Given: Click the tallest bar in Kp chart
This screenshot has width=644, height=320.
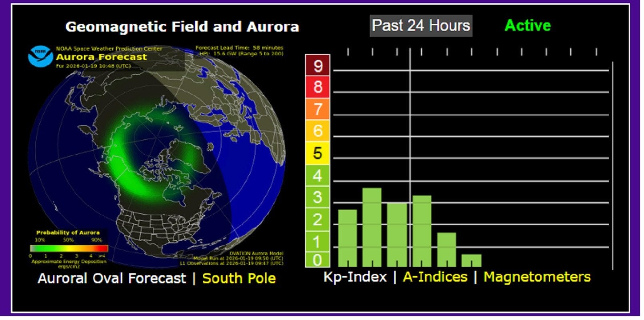Looking at the screenshot, I should tap(372, 227).
